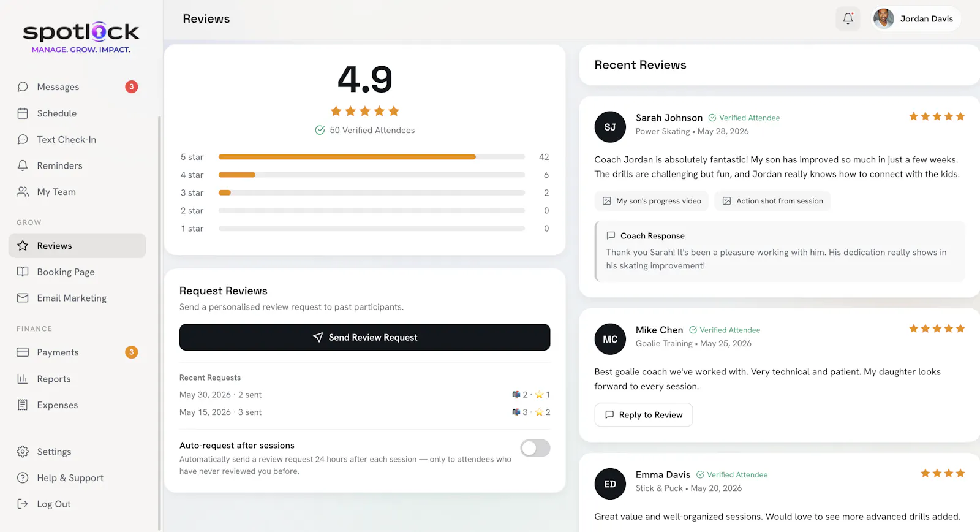Click Emma Davis's ED avatar
Screen dimensions: 980x532
pos(610,484)
